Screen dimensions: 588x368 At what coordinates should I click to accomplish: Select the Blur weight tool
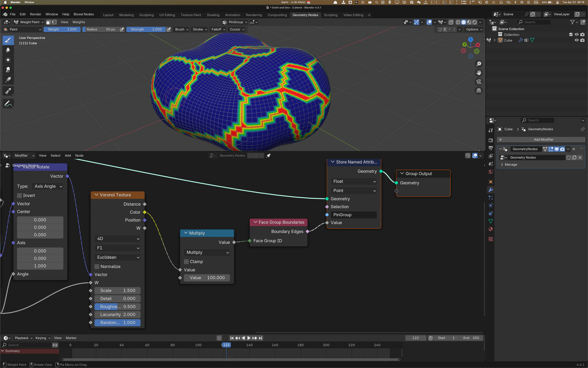[8, 50]
